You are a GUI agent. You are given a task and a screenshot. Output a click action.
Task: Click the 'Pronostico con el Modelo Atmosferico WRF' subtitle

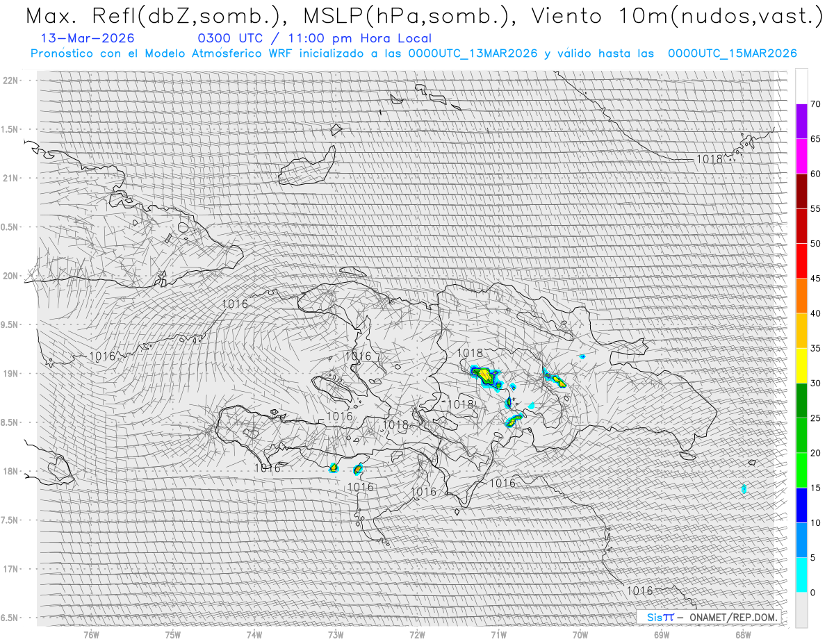414,53
